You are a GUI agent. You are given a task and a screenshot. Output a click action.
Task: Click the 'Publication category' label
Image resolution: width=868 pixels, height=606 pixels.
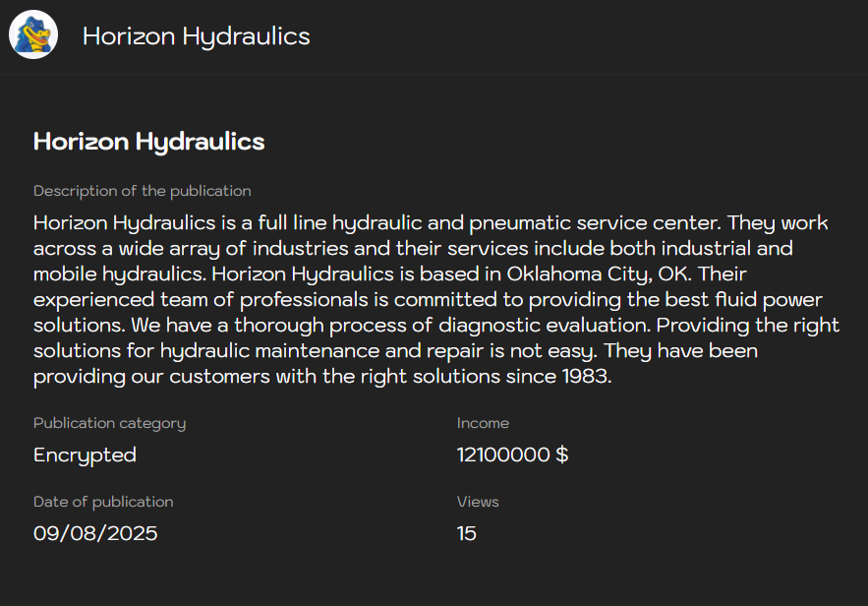109,423
